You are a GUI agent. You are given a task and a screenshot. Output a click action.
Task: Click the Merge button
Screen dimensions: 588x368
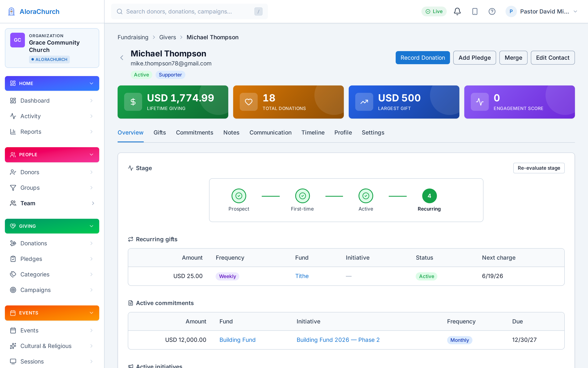click(x=513, y=58)
